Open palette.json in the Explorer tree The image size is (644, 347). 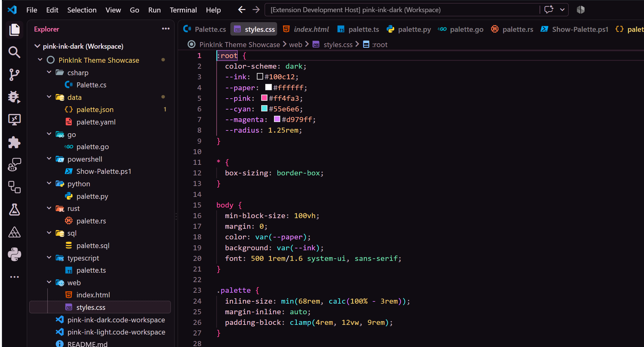pyautogui.click(x=100, y=110)
